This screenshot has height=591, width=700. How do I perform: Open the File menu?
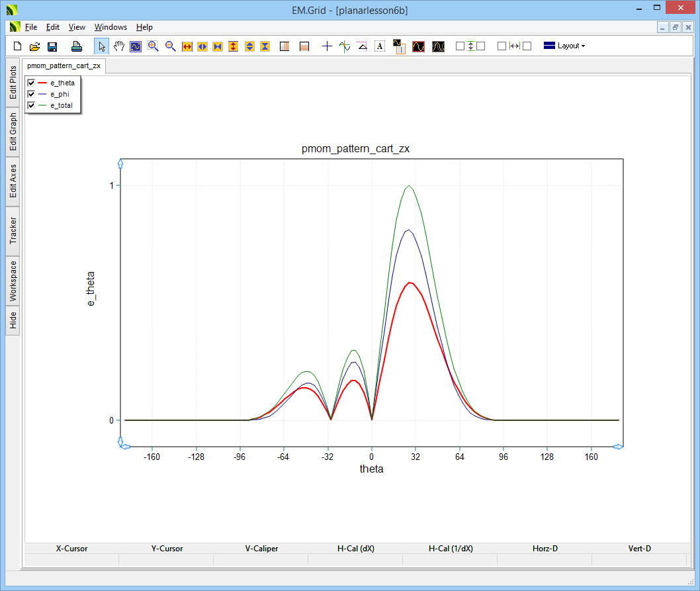[31, 27]
